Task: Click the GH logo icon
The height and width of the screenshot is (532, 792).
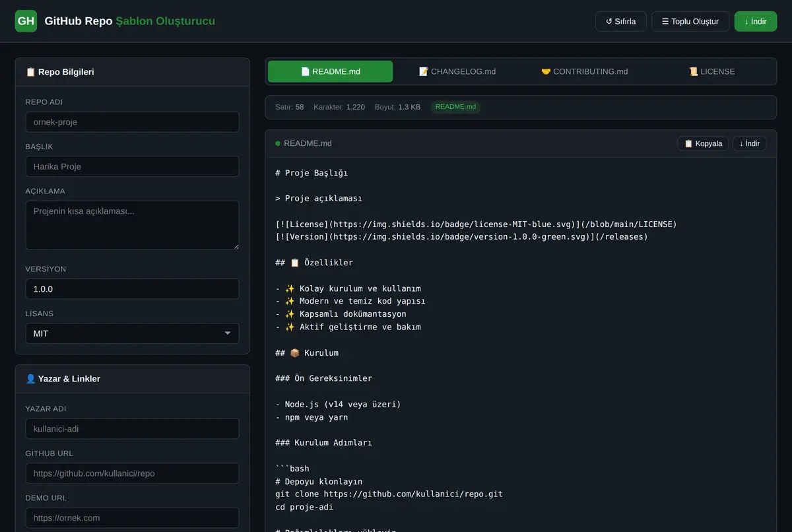Action: [26, 21]
